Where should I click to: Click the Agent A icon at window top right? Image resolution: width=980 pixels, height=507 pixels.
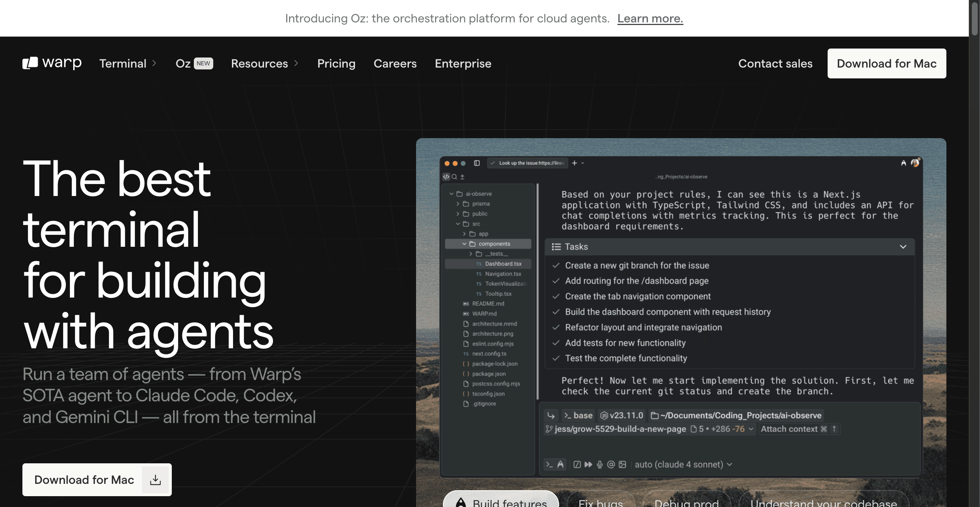[x=903, y=163]
